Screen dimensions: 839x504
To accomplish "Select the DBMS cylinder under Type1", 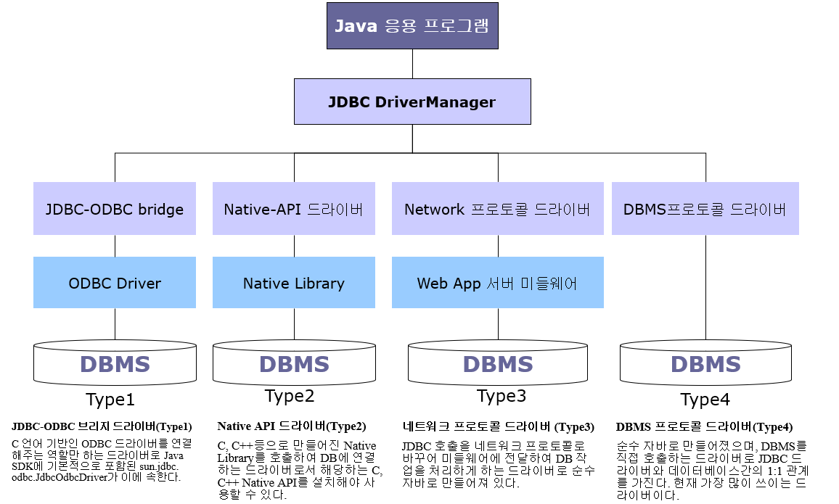I will tap(114, 363).
